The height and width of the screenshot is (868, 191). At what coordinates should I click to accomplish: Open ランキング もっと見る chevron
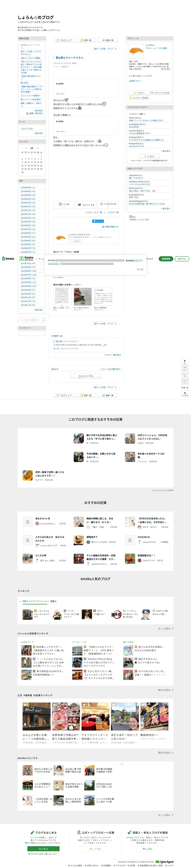point(166,628)
